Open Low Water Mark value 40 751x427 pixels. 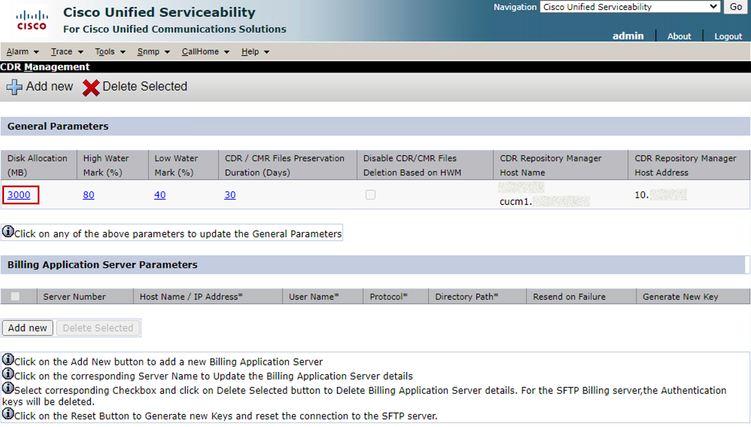160,195
